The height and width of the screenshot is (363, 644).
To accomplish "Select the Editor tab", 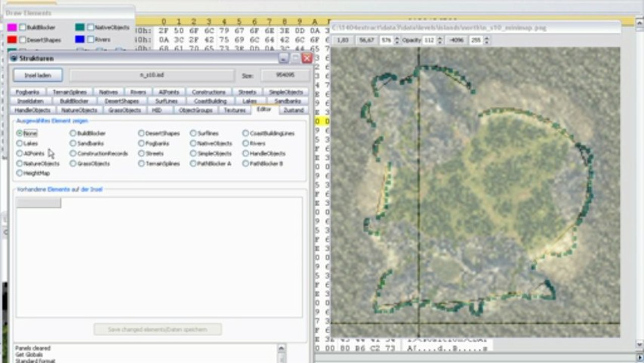I will [x=264, y=109].
